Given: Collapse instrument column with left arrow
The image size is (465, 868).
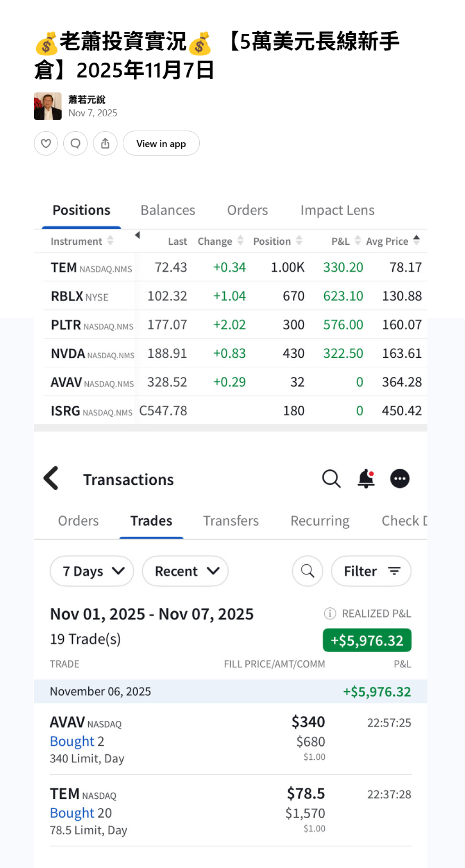Looking at the screenshot, I should (137, 235).
